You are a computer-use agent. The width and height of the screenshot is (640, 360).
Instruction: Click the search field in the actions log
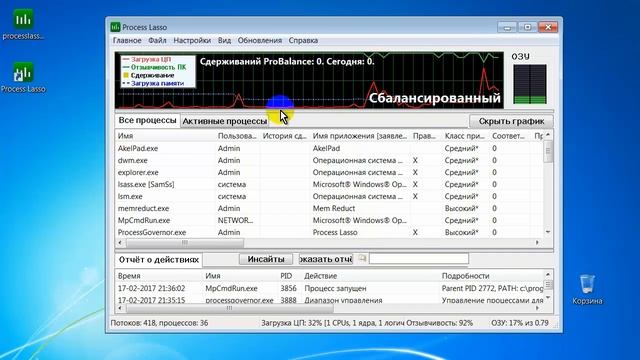(x=419, y=258)
